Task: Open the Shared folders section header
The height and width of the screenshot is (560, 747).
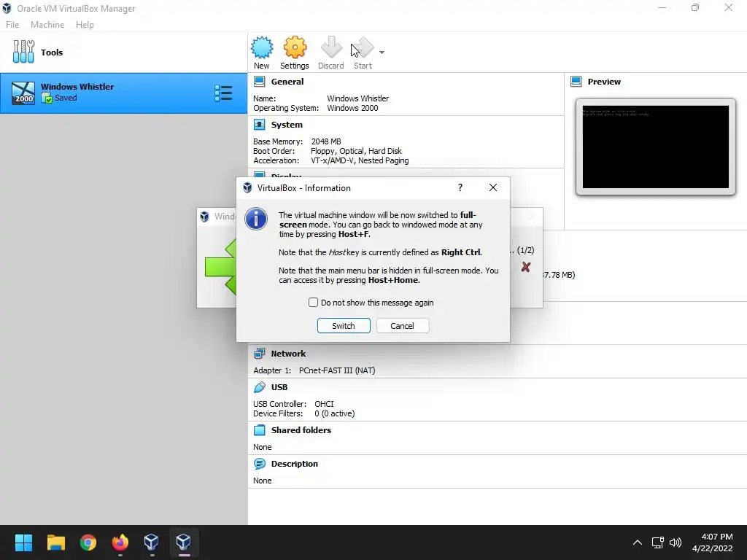Action: click(301, 430)
